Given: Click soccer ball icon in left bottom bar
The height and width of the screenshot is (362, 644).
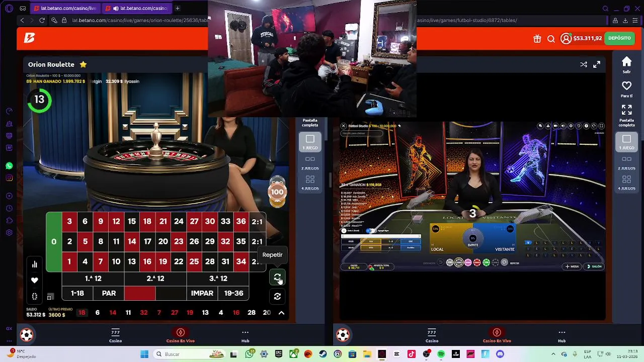Looking at the screenshot, I should 27,335.
